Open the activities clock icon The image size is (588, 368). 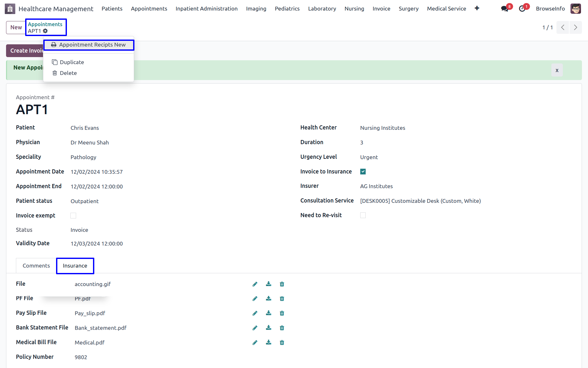(522, 9)
